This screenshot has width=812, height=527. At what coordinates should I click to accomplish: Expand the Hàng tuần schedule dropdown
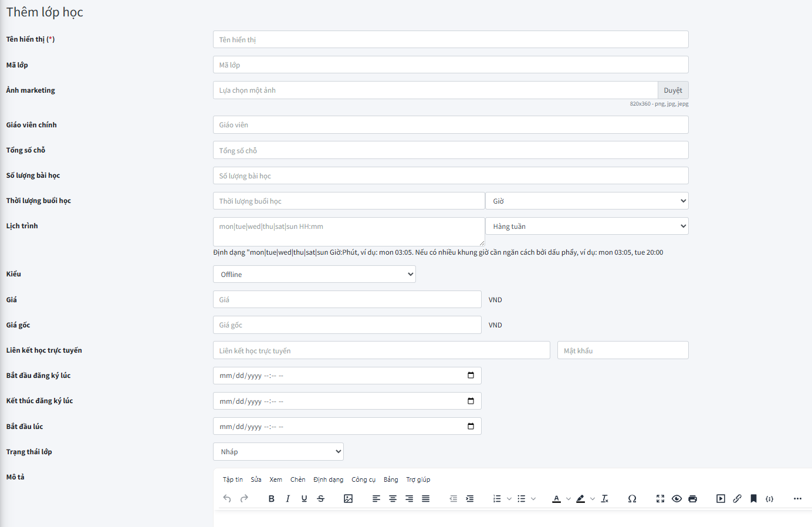pos(587,227)
